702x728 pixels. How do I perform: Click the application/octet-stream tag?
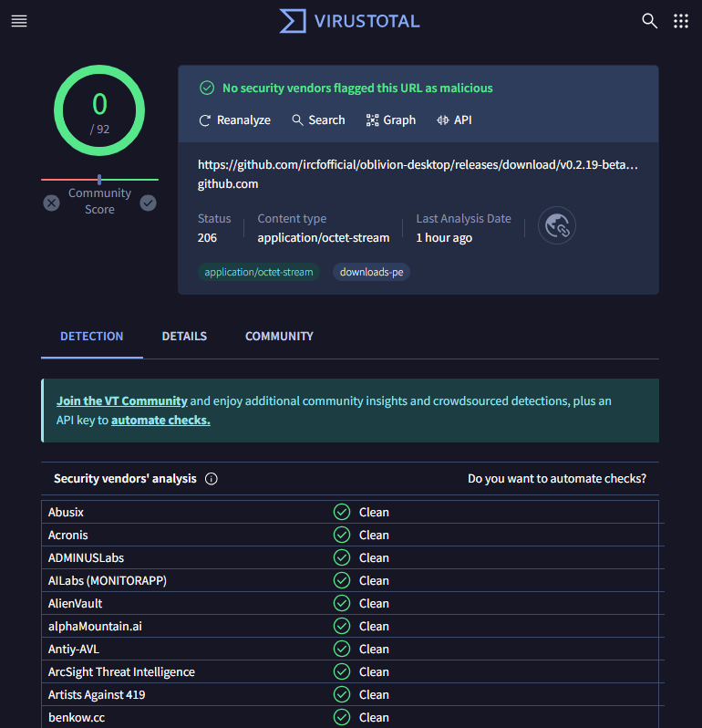258,272
